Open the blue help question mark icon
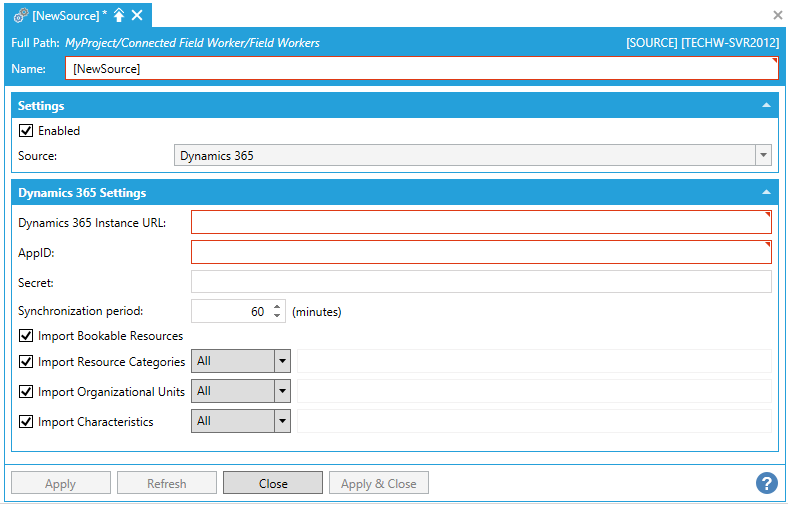Viewport: 788px width, 506px height. pos(766,483)
